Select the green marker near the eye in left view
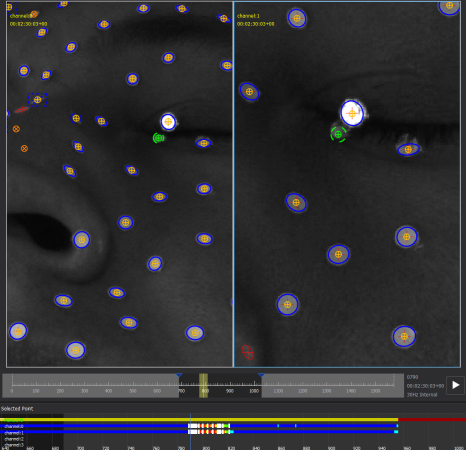 159,138
